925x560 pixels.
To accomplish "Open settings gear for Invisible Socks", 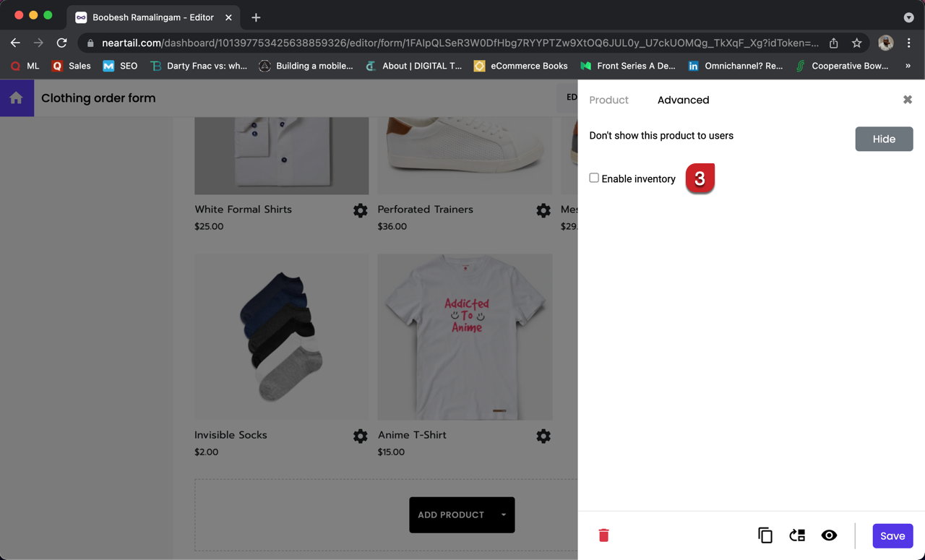I will click(360, 436).
